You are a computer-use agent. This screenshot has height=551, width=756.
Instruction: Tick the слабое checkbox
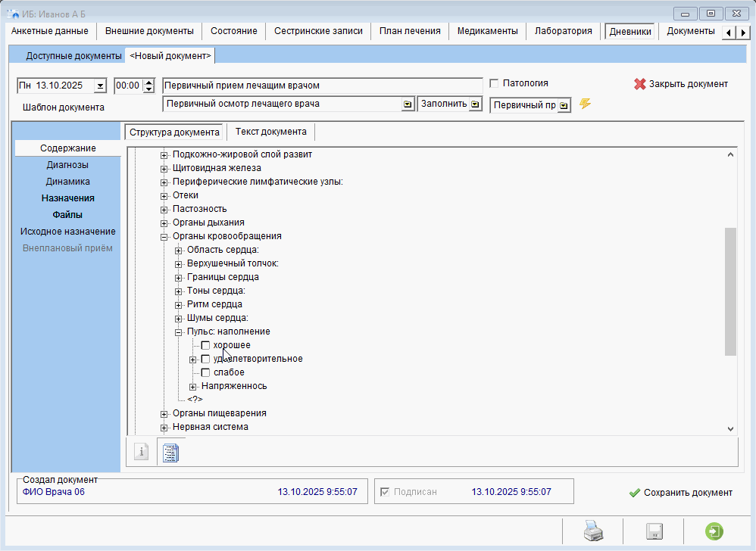coord(205,372)
